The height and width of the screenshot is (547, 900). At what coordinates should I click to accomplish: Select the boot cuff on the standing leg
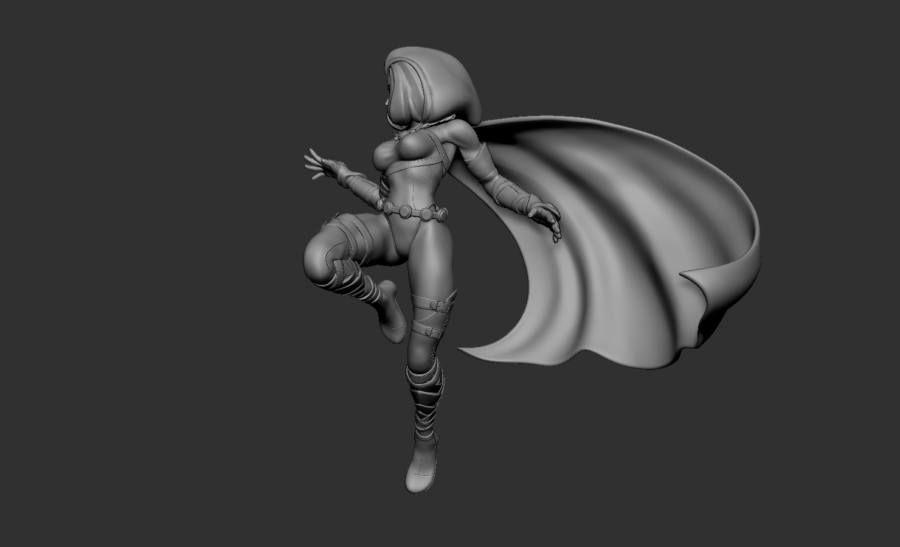pos(424,379)
